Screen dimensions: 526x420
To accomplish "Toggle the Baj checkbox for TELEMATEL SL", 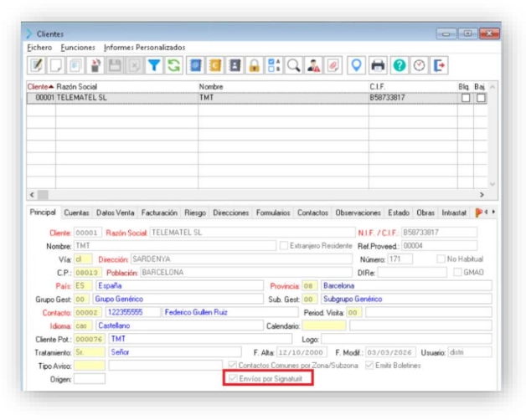I will (x=481, y=98).
